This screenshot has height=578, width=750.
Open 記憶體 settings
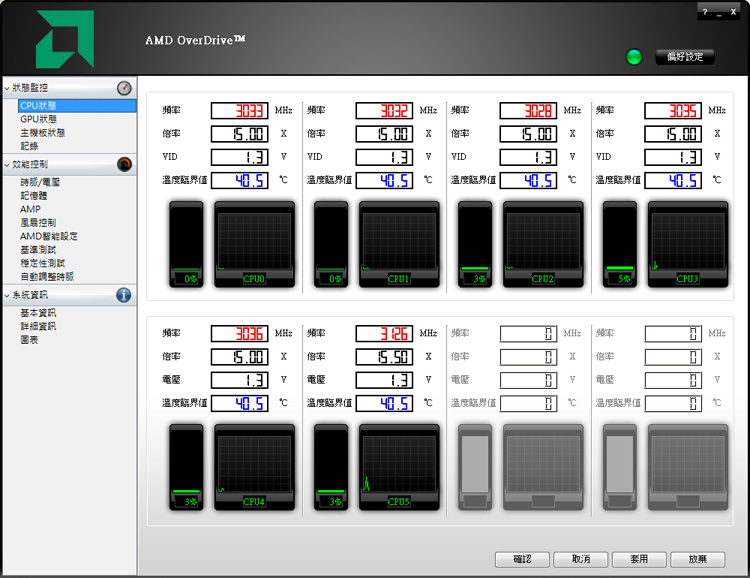click(33, 196)
